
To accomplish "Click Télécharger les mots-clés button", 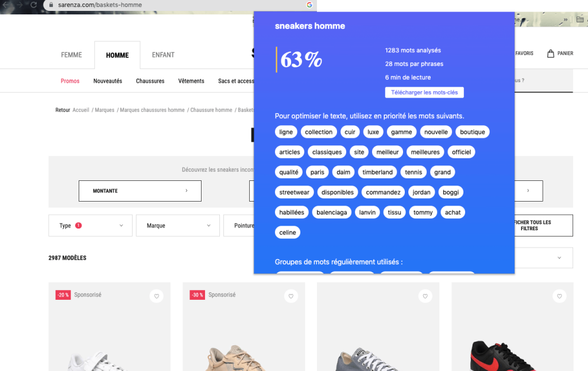I will point(424,92).
